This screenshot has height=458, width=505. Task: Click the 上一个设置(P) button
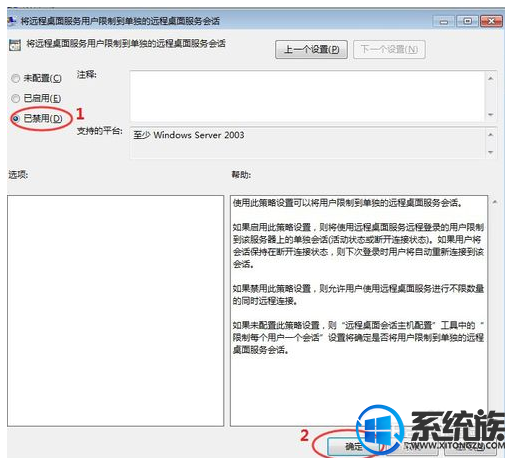pyautogui.click(x=311, y=50)
